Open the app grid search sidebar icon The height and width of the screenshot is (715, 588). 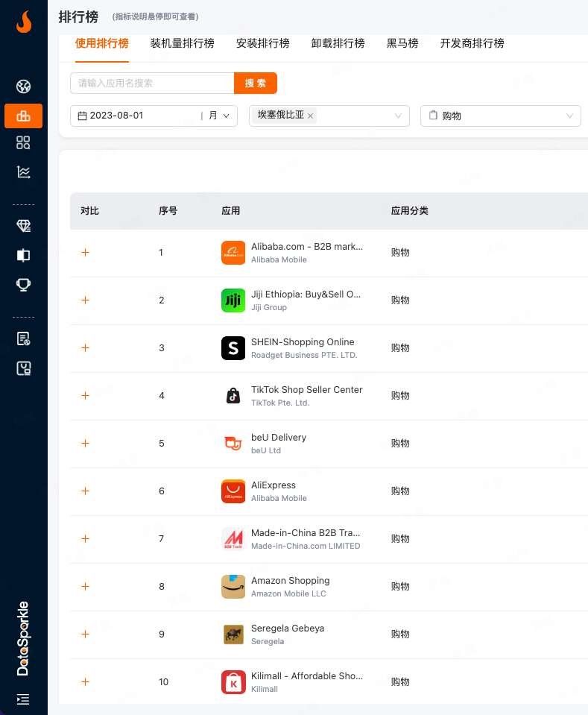click(23, 142)
